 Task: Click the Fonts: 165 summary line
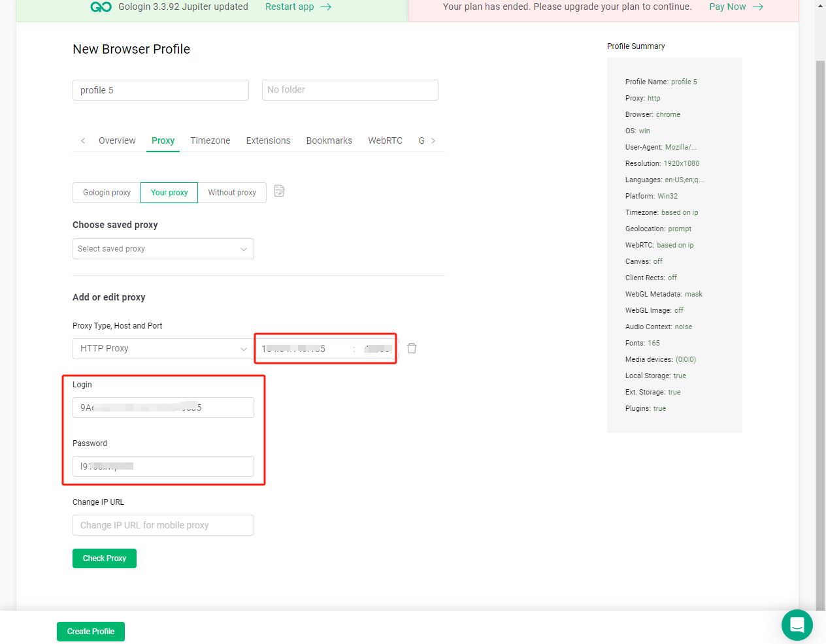click(x=643, y=343)
